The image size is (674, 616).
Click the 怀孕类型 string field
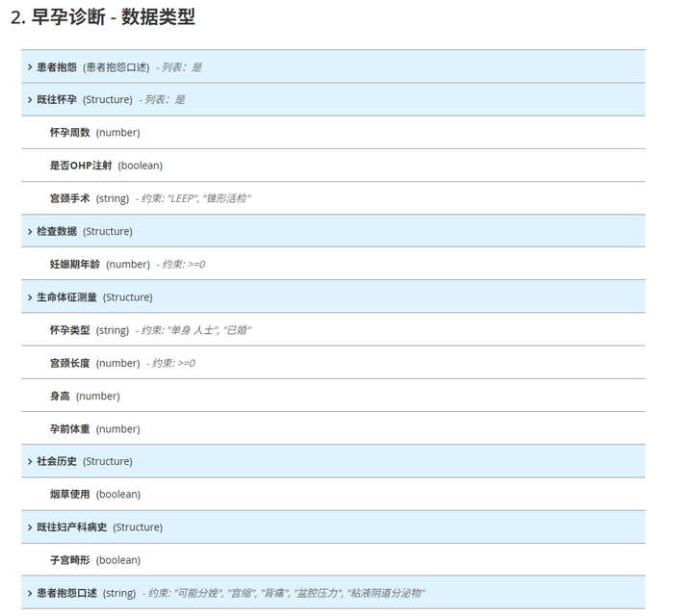point(69,330)
